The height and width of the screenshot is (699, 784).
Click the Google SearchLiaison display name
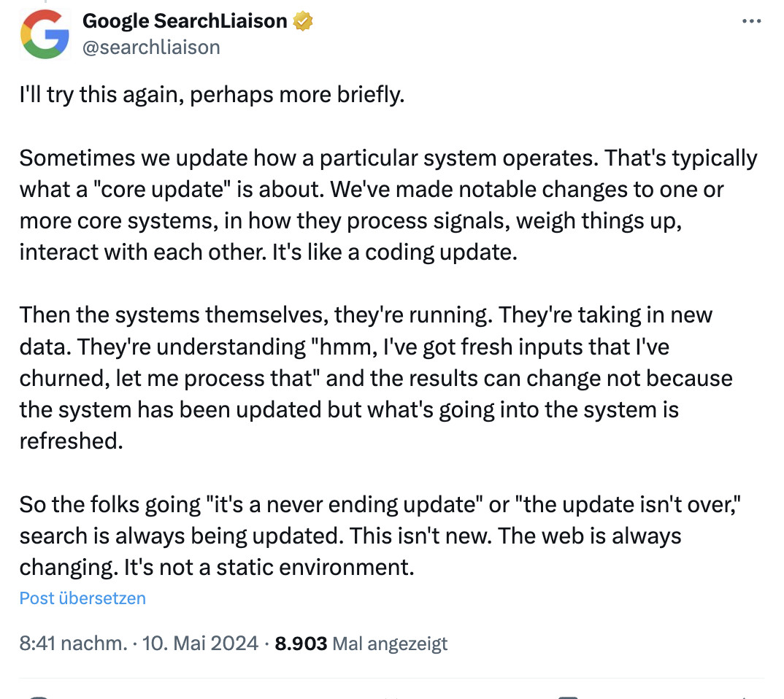pyautogui.click(x=185, y=20)
